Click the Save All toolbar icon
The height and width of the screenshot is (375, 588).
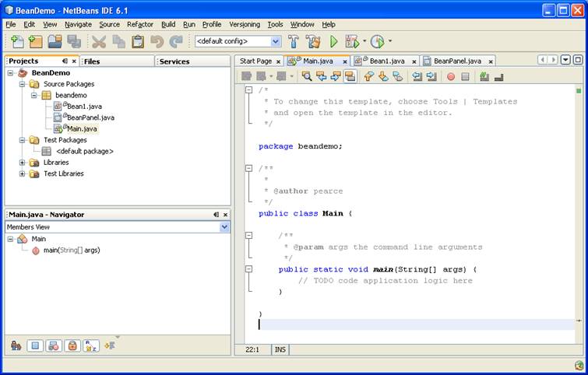click(x=74, y=41)
